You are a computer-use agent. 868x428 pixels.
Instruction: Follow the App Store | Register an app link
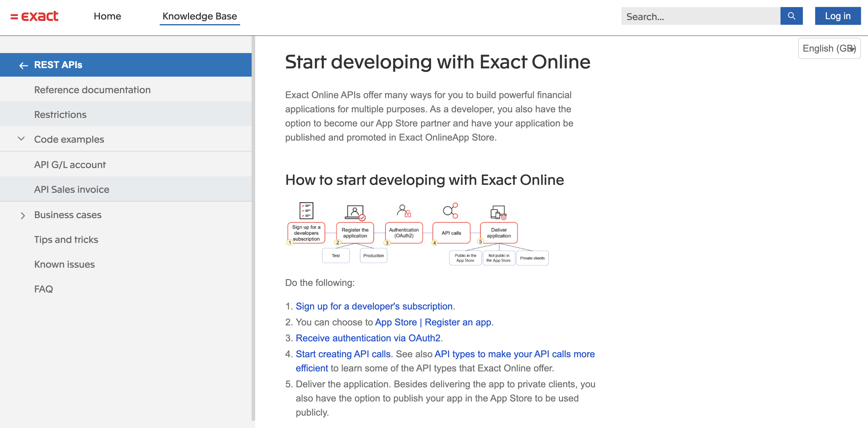point(433,322)
